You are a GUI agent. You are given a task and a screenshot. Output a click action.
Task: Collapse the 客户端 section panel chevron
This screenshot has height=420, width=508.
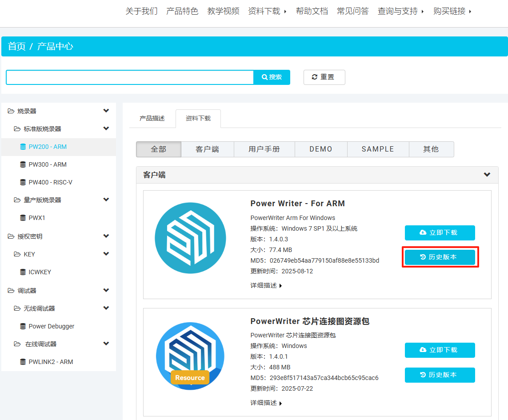pos(487,175)
